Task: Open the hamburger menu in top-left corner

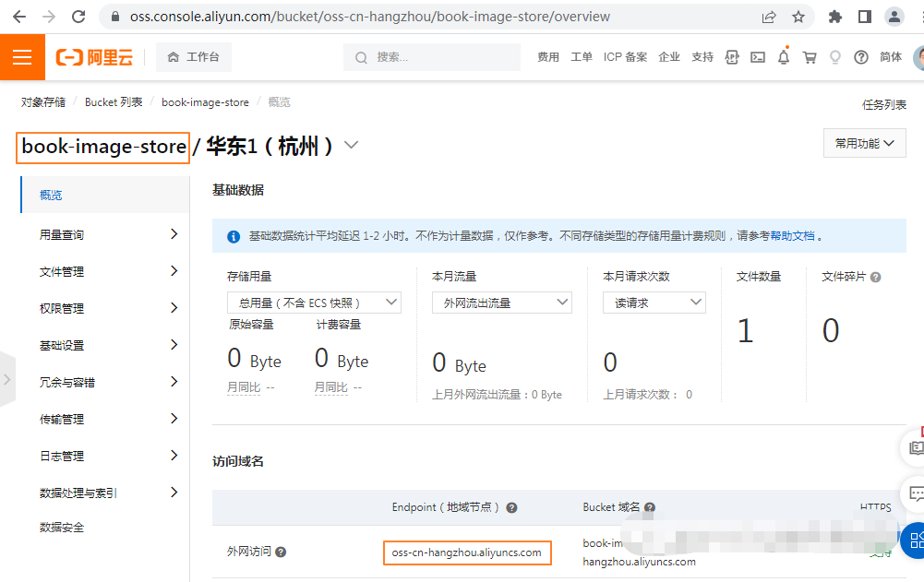Action: tap(22, 56)
